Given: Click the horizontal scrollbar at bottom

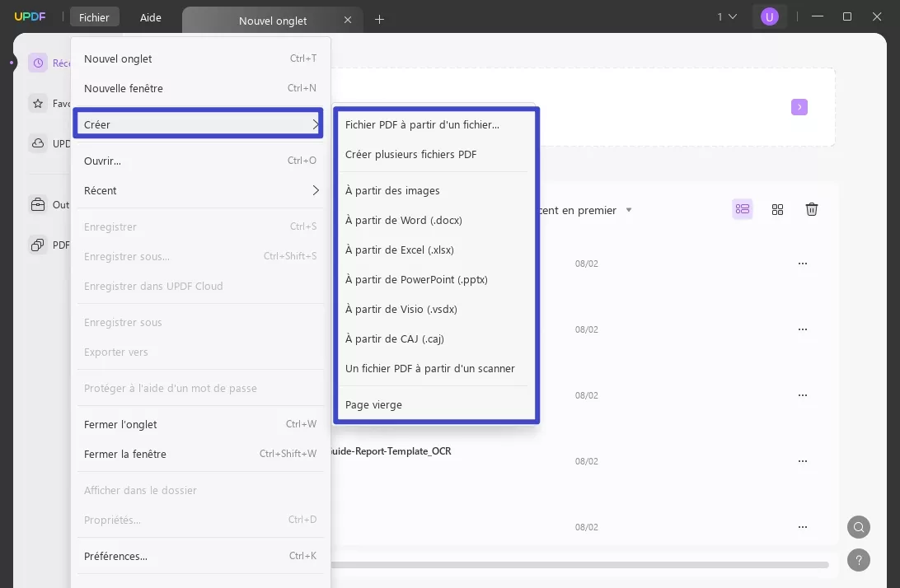Looking at the screenshot, I should pos(579,565).
